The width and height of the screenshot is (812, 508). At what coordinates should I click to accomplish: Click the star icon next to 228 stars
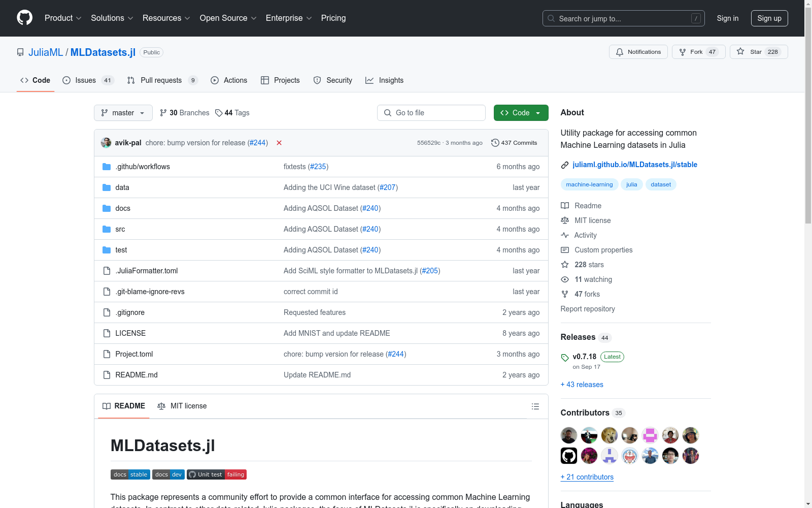[565, 265]
